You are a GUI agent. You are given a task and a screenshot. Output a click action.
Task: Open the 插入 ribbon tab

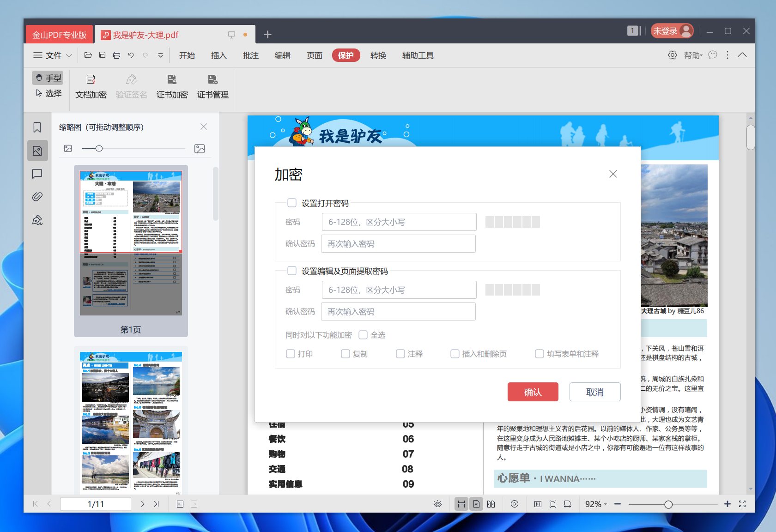(219, 55)
